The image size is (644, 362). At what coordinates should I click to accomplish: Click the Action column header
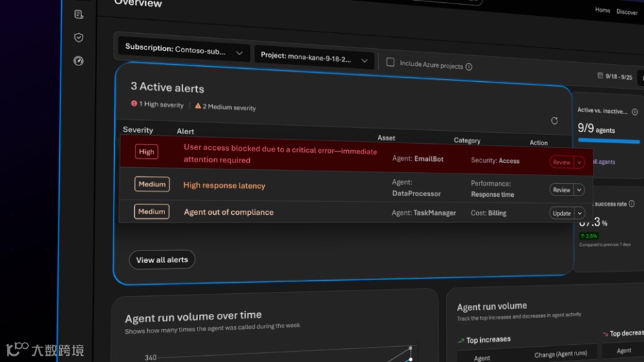pos(539,142)
